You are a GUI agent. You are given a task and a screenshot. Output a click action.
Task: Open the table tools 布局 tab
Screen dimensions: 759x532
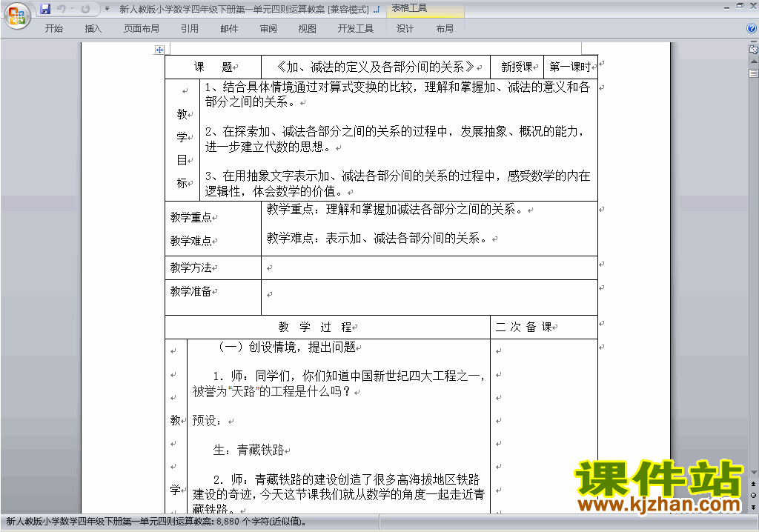point(445,29)
